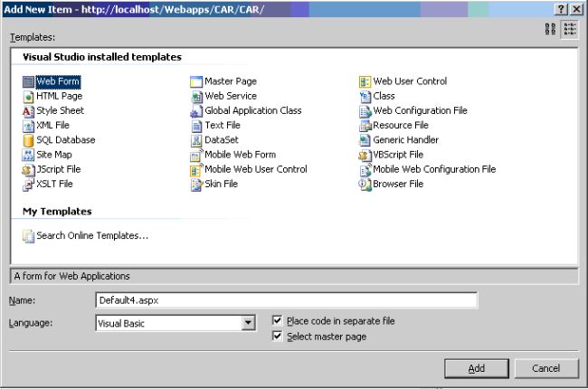Pick the XML File template icon
The image size is (588, 389).
28,126
